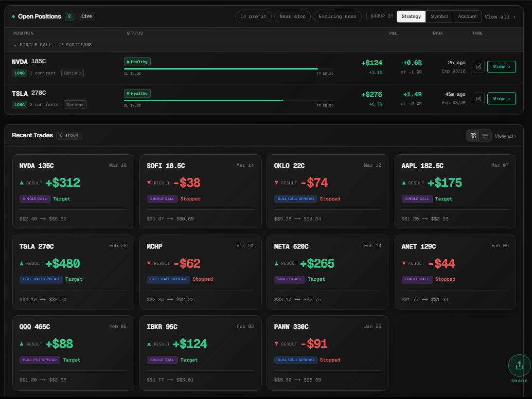The image size is (532, 399).
Task: Click the Healthy status on TSLA row
Action: tap(138, 93)
